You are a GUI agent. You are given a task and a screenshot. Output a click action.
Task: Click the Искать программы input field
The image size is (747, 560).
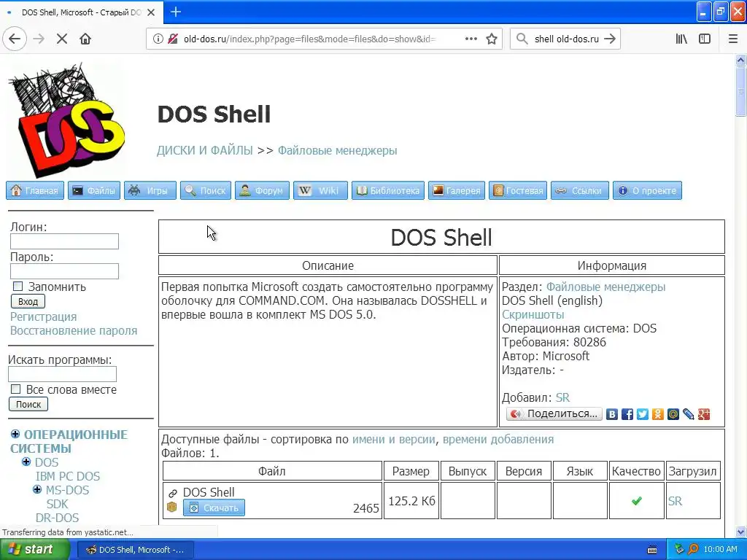63,374
